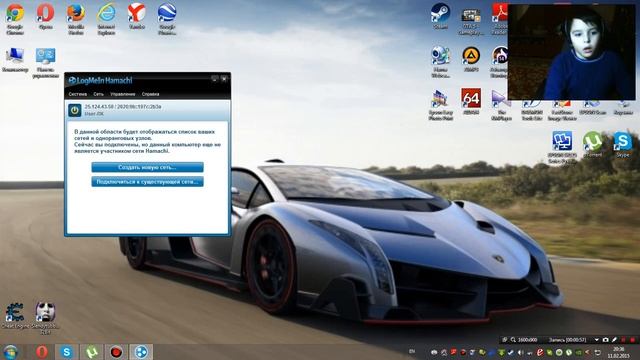Select the Computer desktop icon
The height and width of the screenshot is (360, 640).
15,60
